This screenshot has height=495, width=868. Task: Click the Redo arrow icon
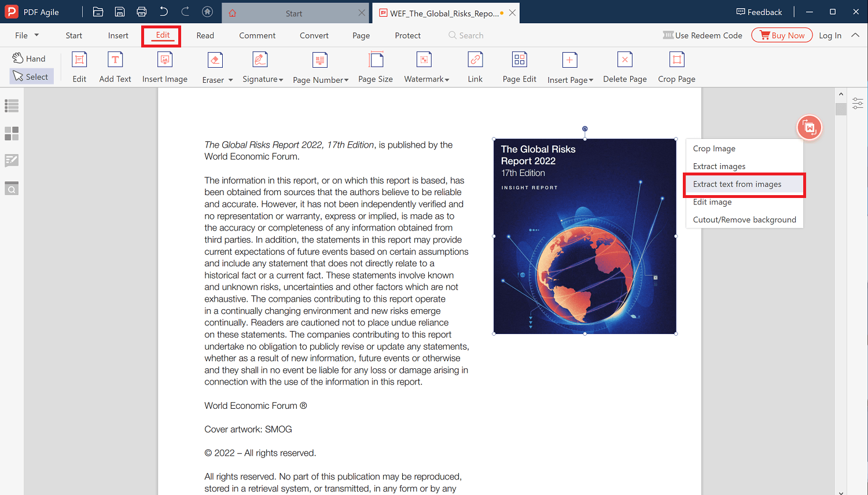(185, 12)
